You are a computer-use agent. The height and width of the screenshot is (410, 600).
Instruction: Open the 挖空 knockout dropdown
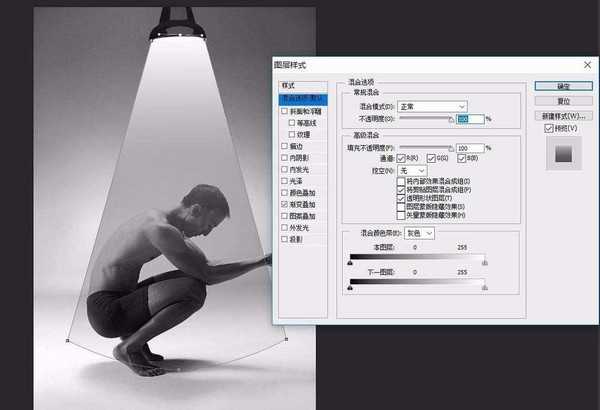412,170
